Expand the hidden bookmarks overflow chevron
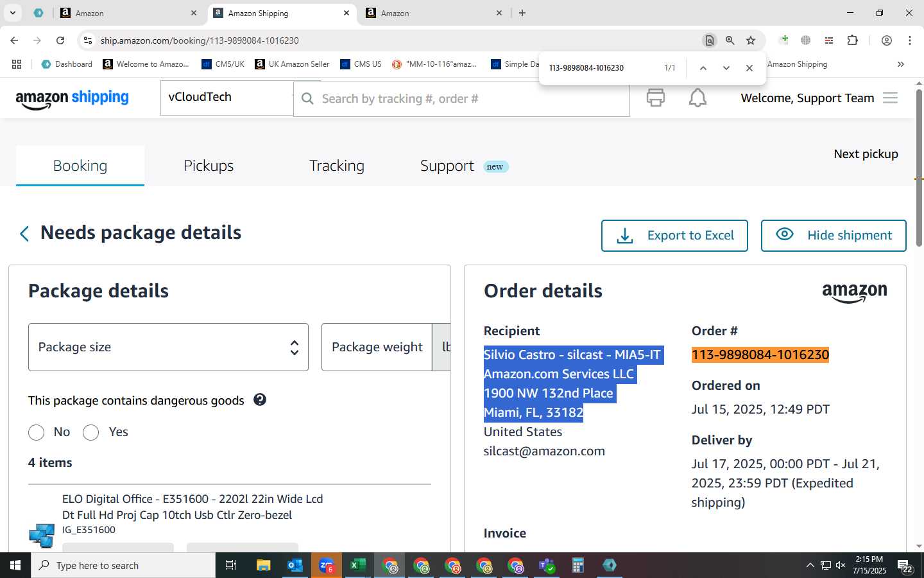 (x=901, y=64)
